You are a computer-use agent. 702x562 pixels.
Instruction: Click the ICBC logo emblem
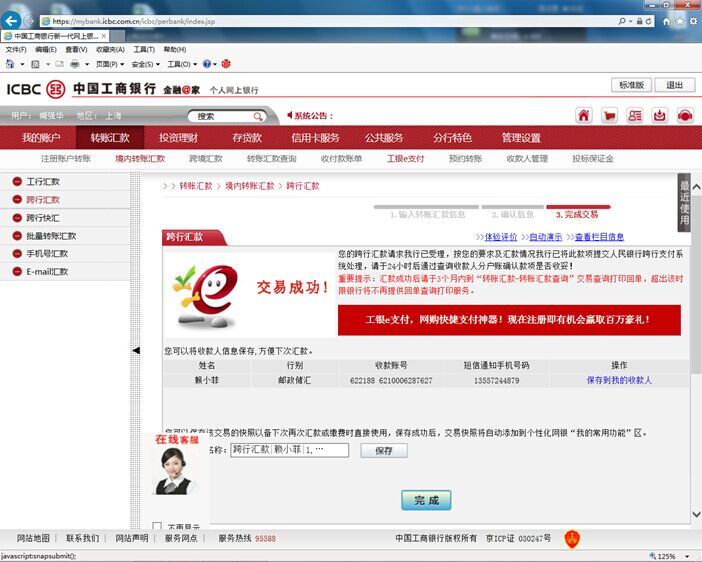tap(56, 89)
